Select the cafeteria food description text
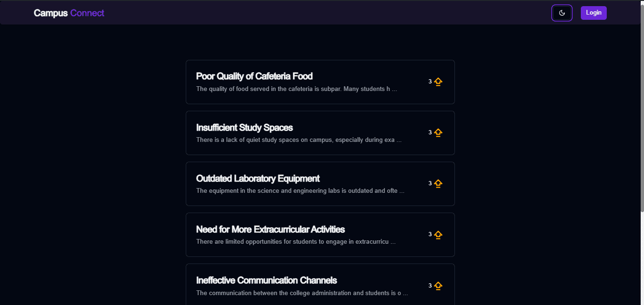Image resolution: width=644 pixels, height=305 pixels. pyautogui.click(x=297, y=89)
